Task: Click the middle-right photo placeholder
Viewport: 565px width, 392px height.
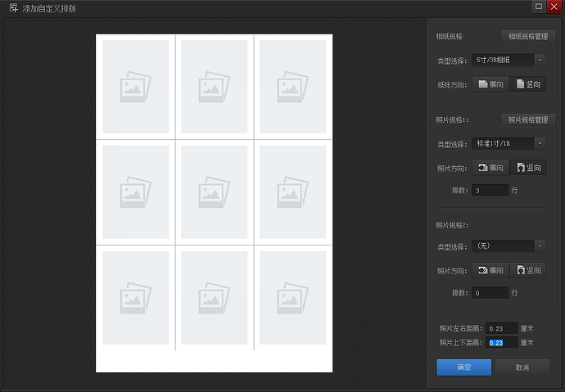Action: (292, 192)
